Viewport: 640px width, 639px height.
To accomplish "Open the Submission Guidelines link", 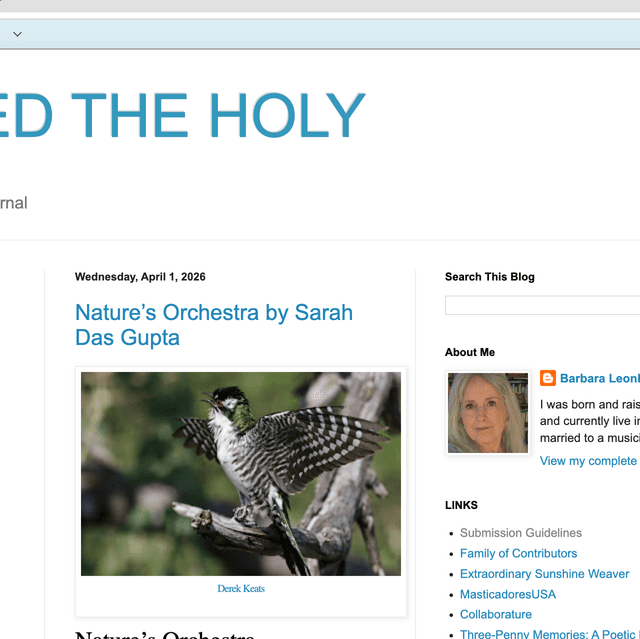I will point(521,533).
